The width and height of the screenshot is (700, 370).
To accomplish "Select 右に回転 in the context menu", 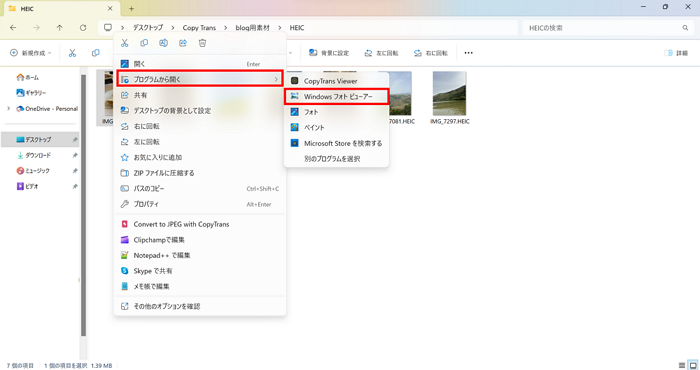I will tap(200, 126).
